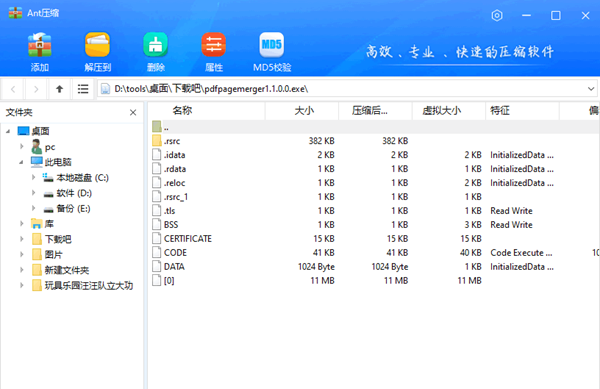
Task: Toggle the list view mode icon
Action: pyautogui.click(x=83, y=89)
